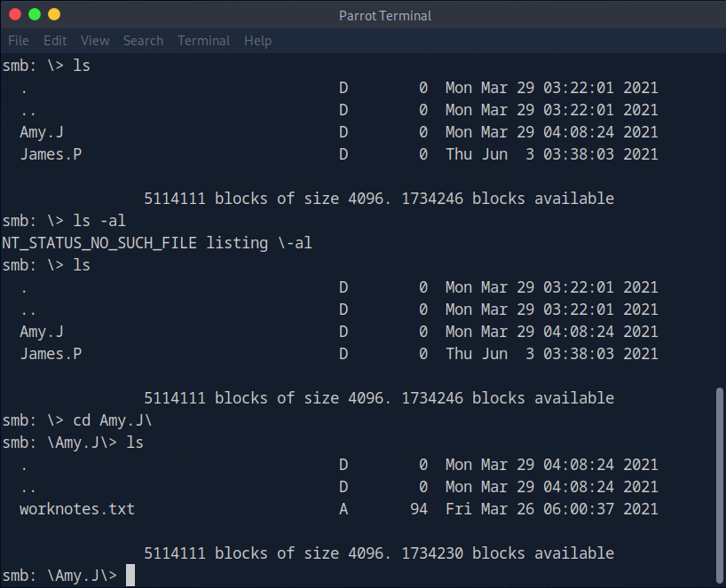The height and width of the screenshot is (588, 726).
Task: Open the File menu
Action: [19, 41]
